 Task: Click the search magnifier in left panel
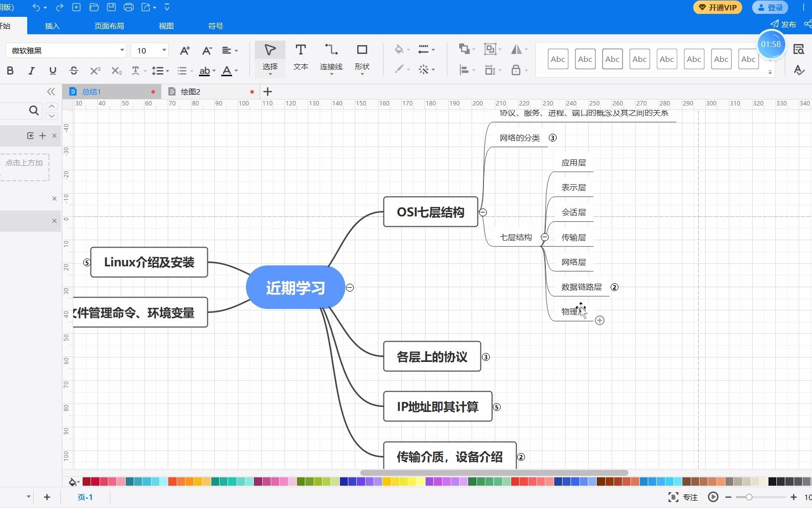[x=34, y=110]
